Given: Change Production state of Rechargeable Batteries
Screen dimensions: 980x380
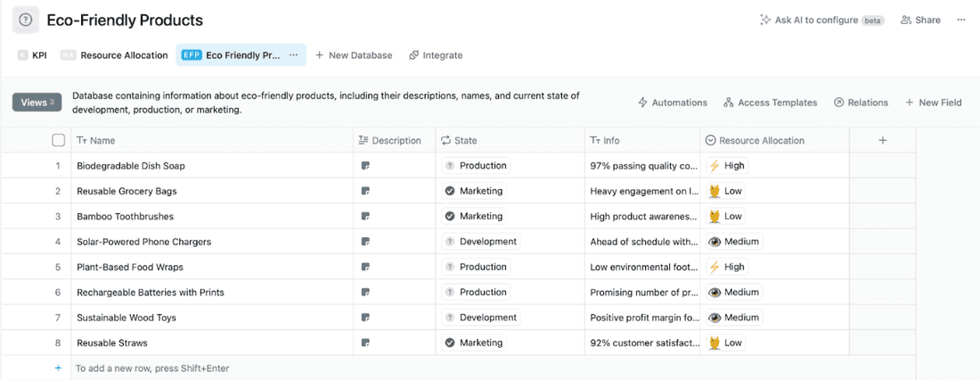Looking at the screenshot, I should 477,293.
